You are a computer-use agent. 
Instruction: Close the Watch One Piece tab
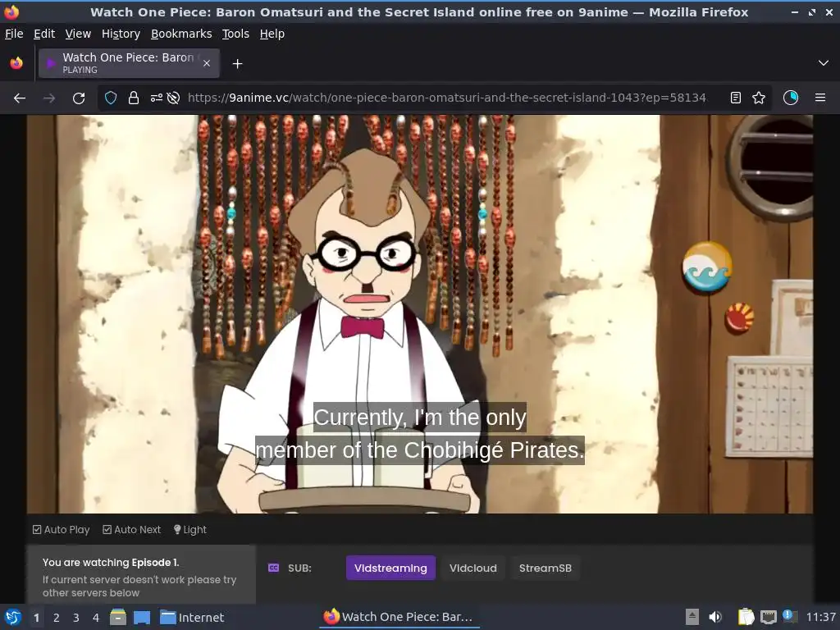click(207, 63)
